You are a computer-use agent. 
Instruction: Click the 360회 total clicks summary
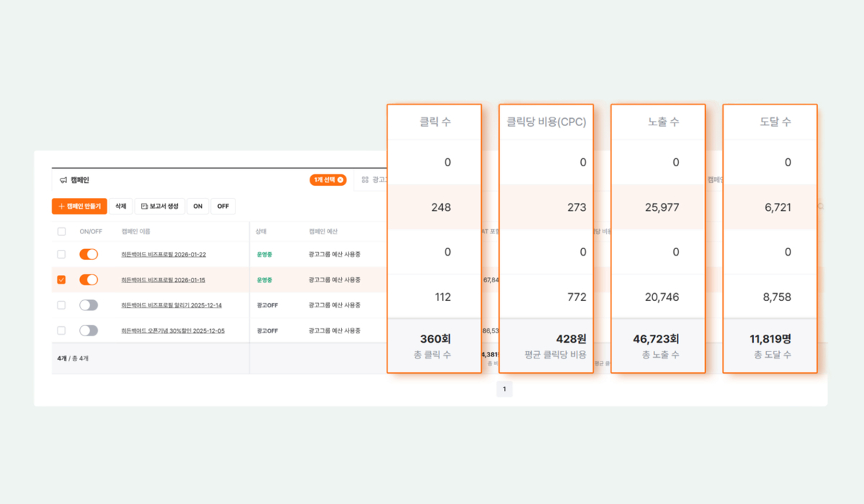[436, 338]
